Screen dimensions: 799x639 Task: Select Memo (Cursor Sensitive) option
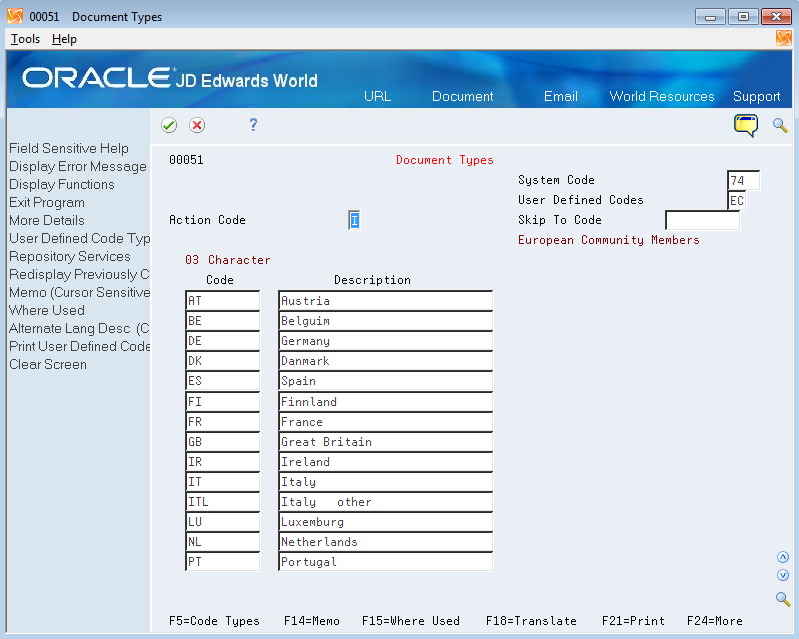click(x=79, y=292)
